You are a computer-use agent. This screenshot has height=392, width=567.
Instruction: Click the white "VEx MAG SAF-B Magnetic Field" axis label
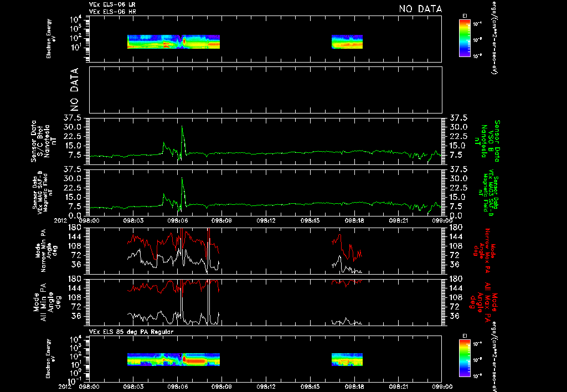coord(43,192)
